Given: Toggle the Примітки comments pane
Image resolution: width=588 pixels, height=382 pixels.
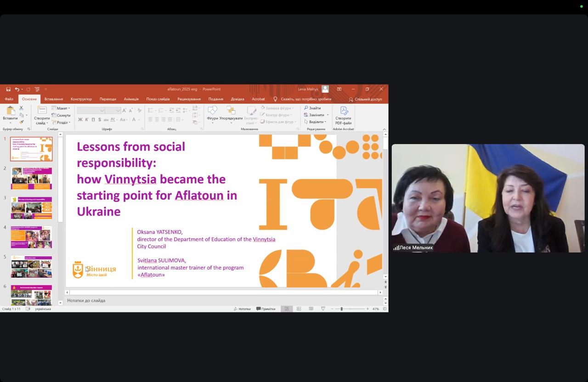Looking at the screenshot, I should click(x=266, y=309).
